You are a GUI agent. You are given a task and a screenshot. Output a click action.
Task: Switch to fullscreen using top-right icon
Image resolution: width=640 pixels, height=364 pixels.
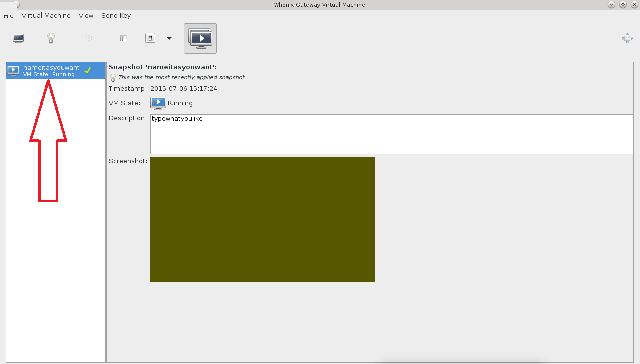(x=627, y=38)
